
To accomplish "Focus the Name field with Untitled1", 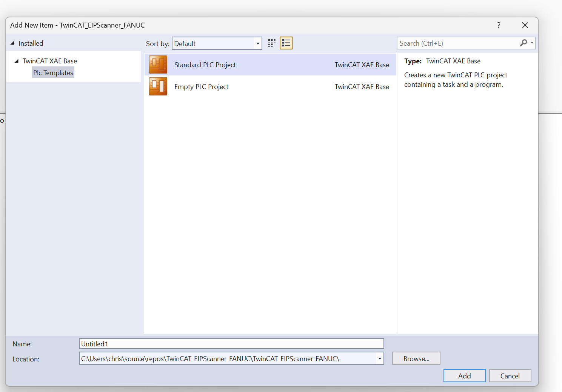I will pos(232,344).
